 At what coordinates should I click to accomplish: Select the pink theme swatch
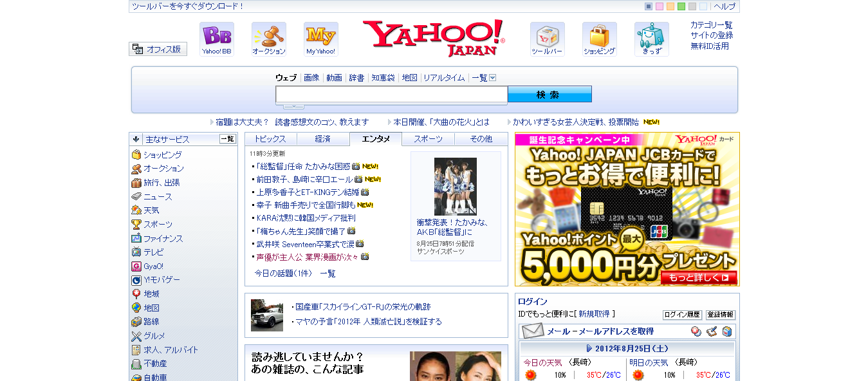pos(660,6)
